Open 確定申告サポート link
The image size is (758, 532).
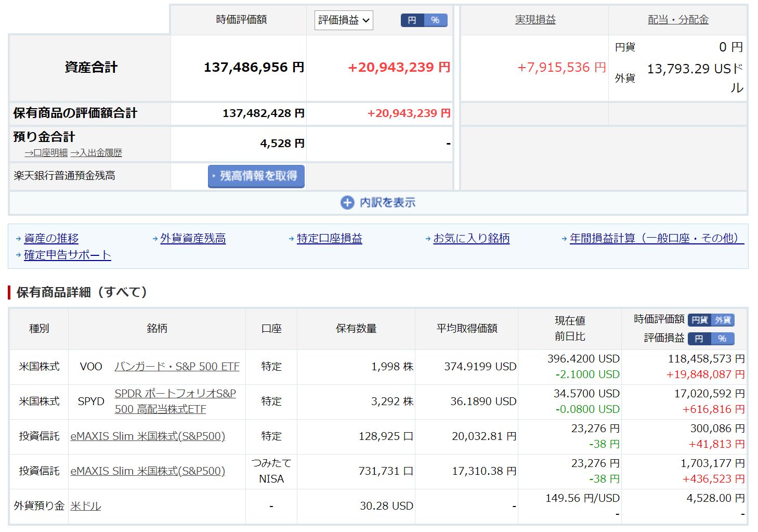(67, 255)
